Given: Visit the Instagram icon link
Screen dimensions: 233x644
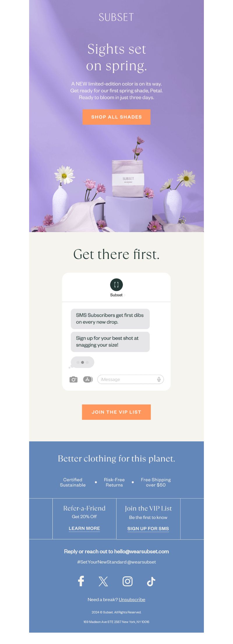Looking at the screenshot, I should [x=128, y=581].
